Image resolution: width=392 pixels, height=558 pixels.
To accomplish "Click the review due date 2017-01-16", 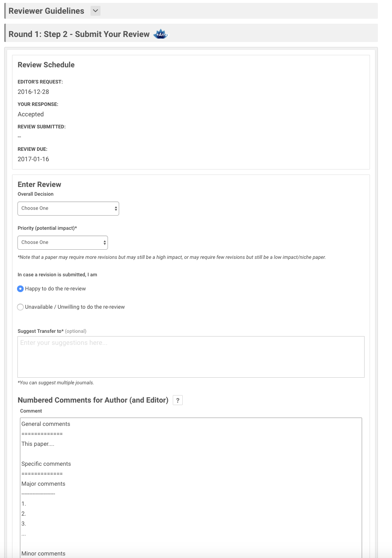I will (33, 159).
